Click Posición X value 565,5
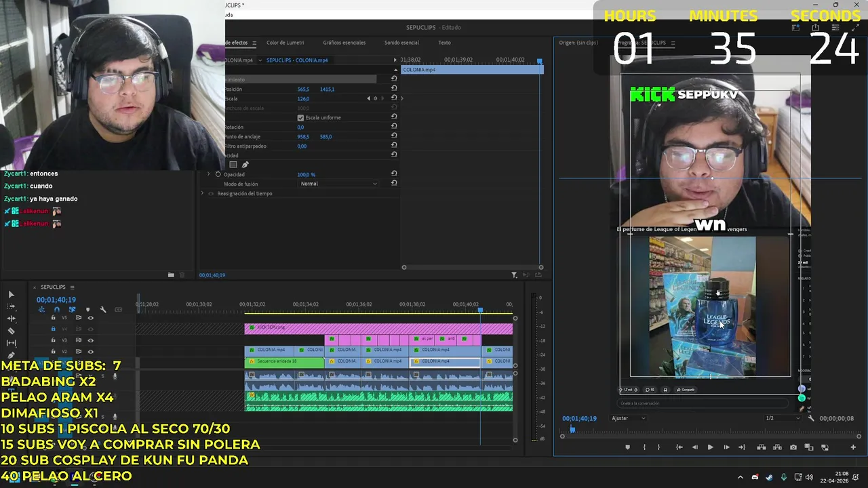The width and height of the screenshot is (868, 488). [x=303, y=89]
